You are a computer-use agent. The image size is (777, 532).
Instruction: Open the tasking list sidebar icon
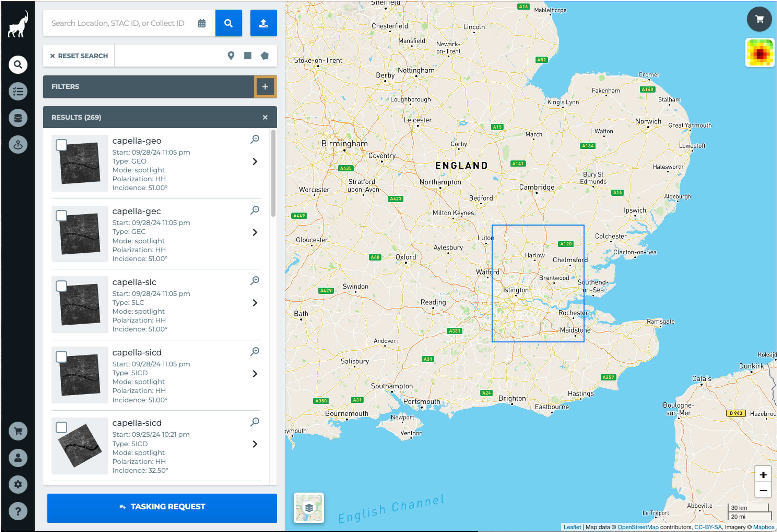click(18, 91)
